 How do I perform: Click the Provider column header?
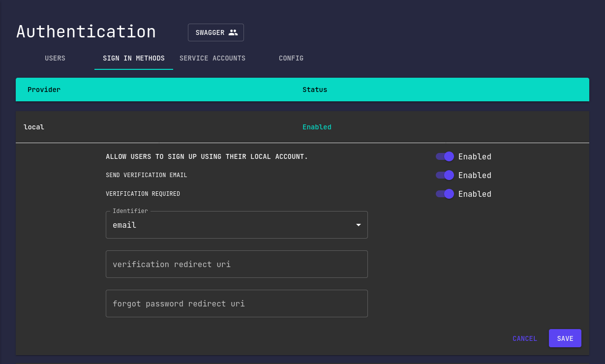click(x=44, y=90)
